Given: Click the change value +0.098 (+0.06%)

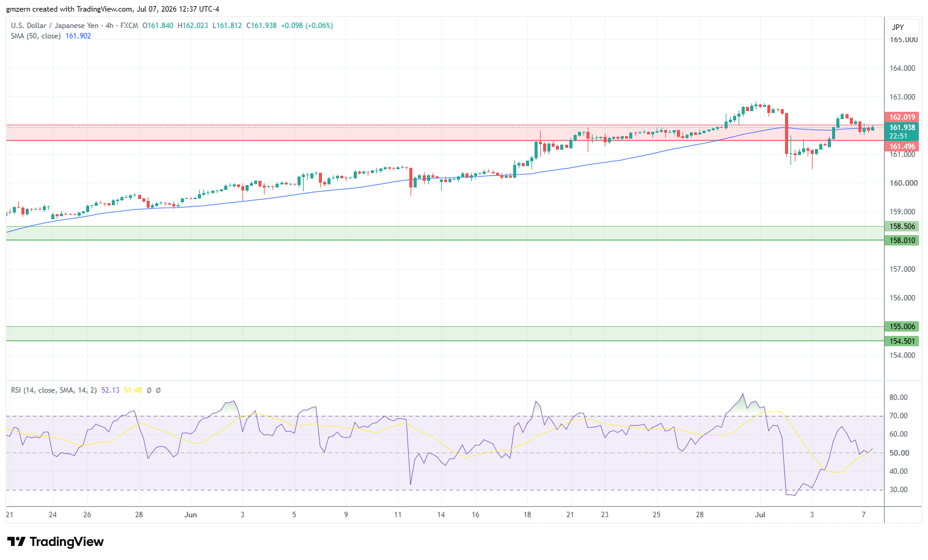Looking at the screenshot, I should (307, 26).
